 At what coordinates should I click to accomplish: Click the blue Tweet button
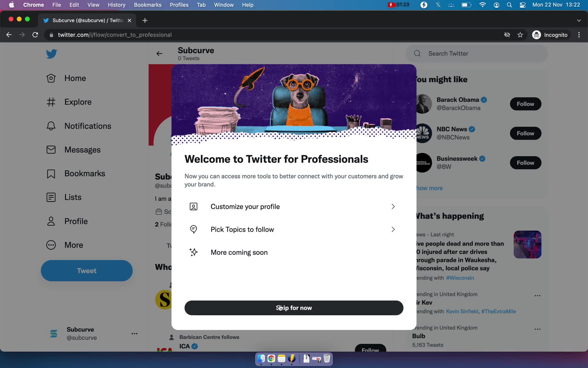point(86,270)
